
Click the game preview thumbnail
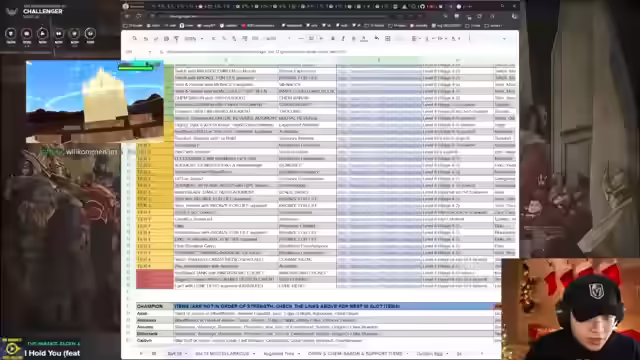coord(95,102)
